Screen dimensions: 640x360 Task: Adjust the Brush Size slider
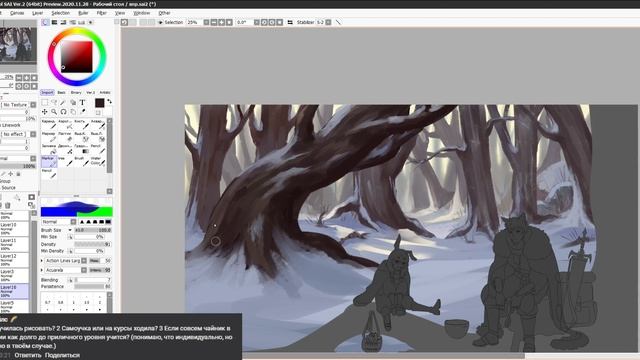coord(93,230)
